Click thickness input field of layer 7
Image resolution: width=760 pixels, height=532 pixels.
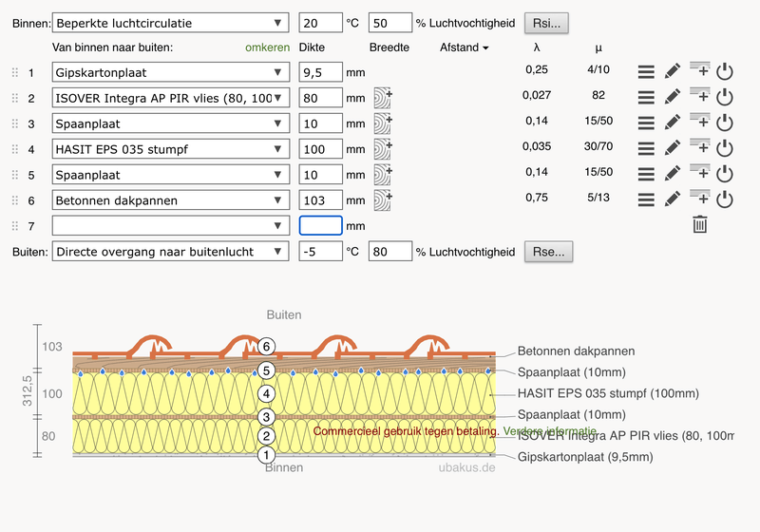(x=320, y=225)
